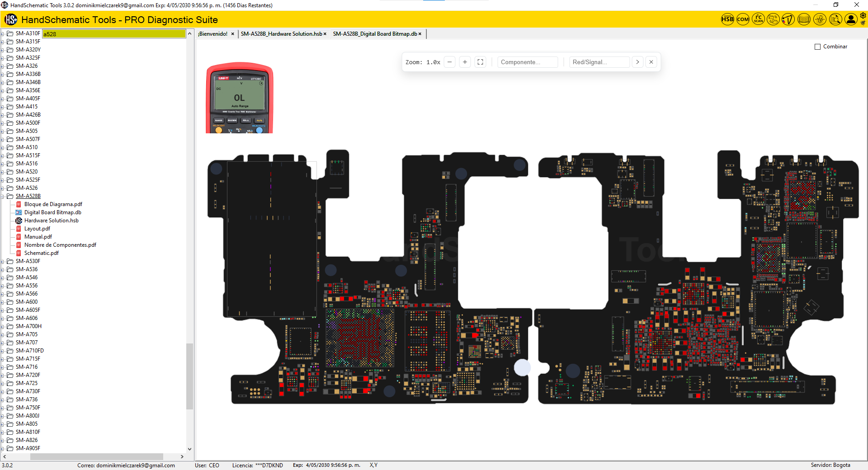This screenshot has width=868, height=470.
Task: Open Layout.pdf in the tree
Action: click(37, 229)
